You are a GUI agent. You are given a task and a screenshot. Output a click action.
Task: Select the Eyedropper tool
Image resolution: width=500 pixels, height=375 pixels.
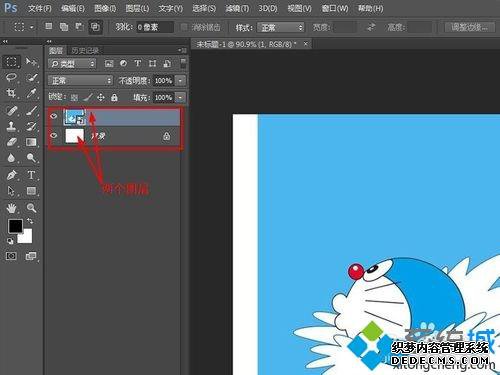tap(31, 93)
